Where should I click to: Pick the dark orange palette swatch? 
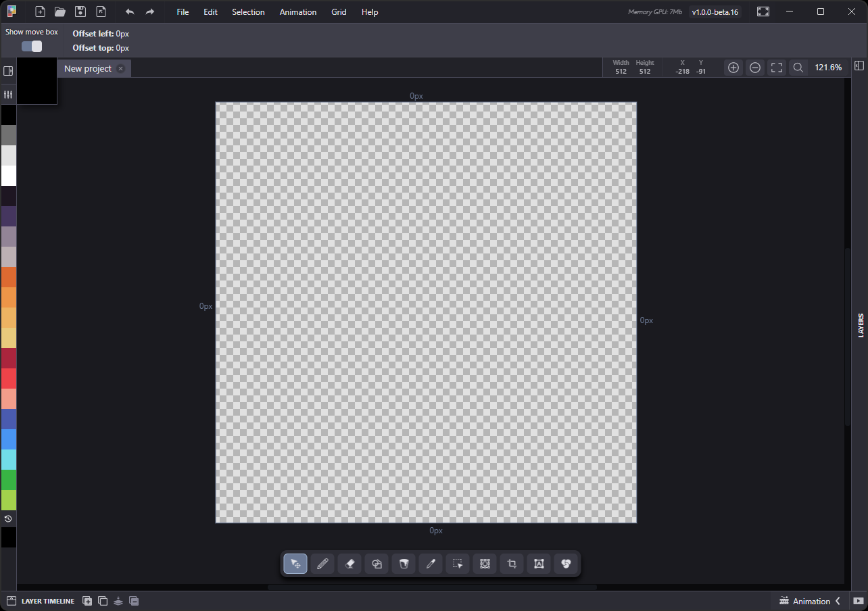click(x=8, y=277)
